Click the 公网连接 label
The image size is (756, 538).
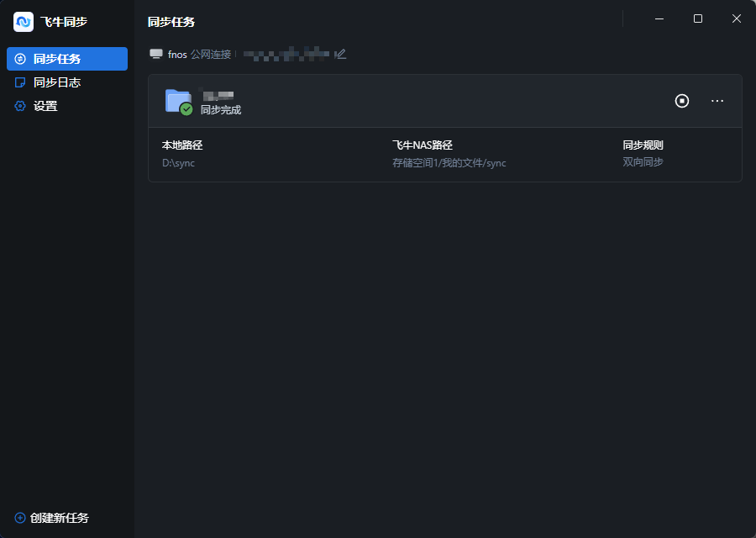tap(211, 55)
